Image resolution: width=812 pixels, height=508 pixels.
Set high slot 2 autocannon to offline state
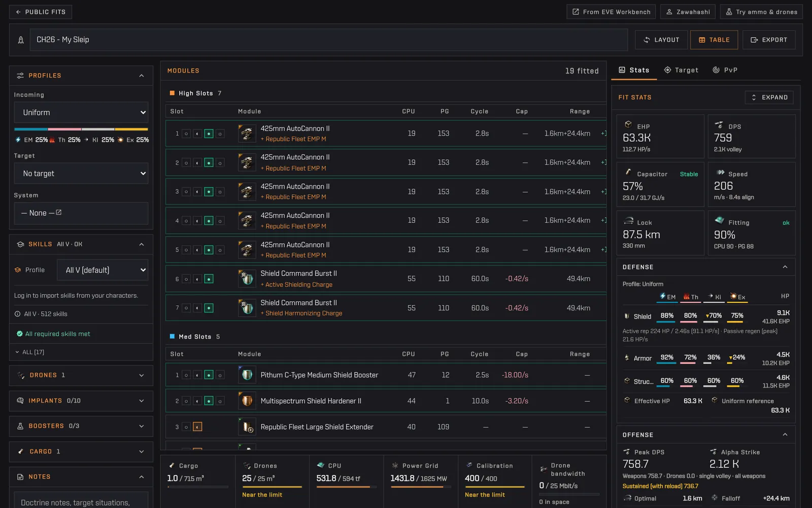(x=186, y=163)
